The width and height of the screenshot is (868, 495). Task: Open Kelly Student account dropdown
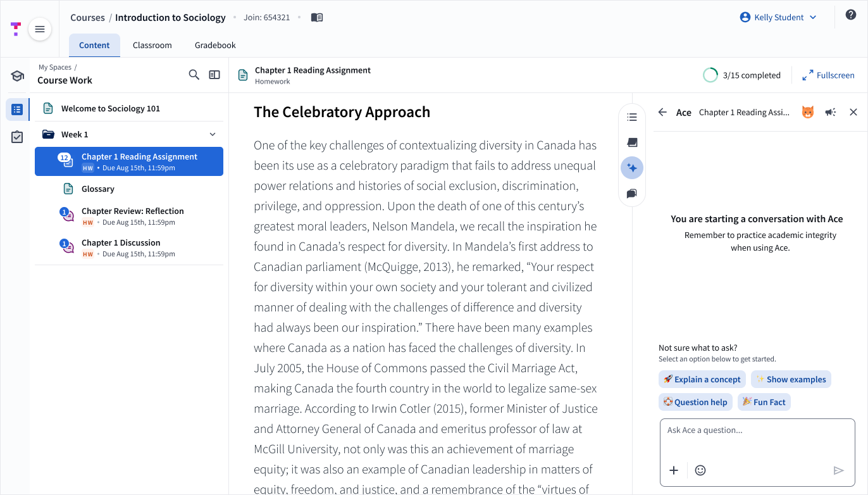point(778,18)
